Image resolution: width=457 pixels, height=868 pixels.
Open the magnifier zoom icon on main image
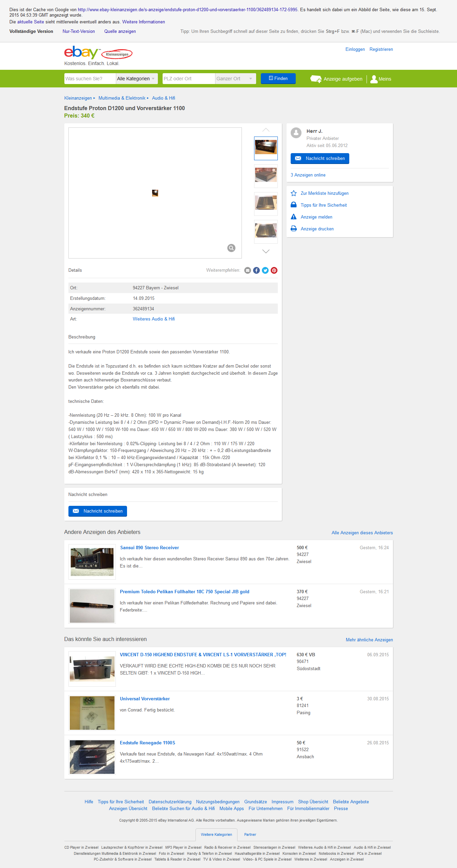(231, 248)
